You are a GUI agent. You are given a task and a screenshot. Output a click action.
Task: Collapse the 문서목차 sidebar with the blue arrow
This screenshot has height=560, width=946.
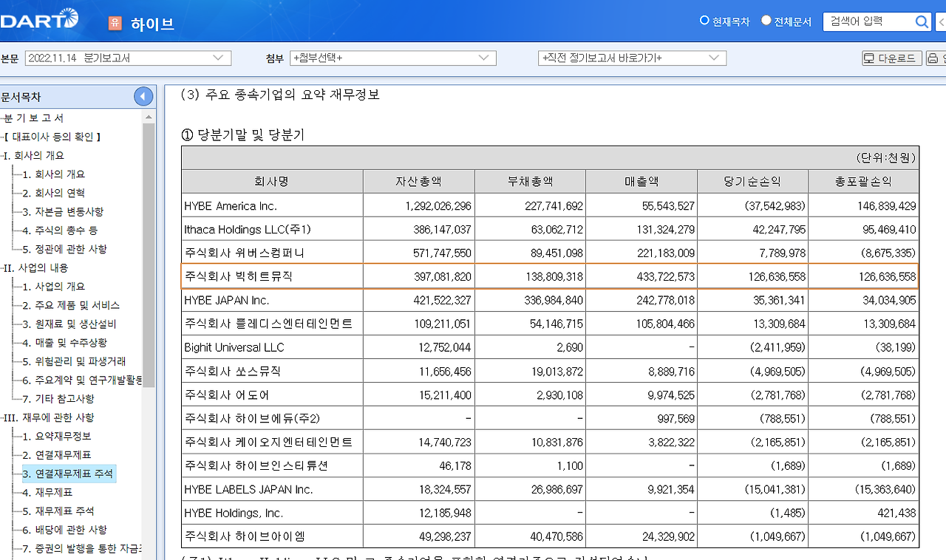click(143, 96)
